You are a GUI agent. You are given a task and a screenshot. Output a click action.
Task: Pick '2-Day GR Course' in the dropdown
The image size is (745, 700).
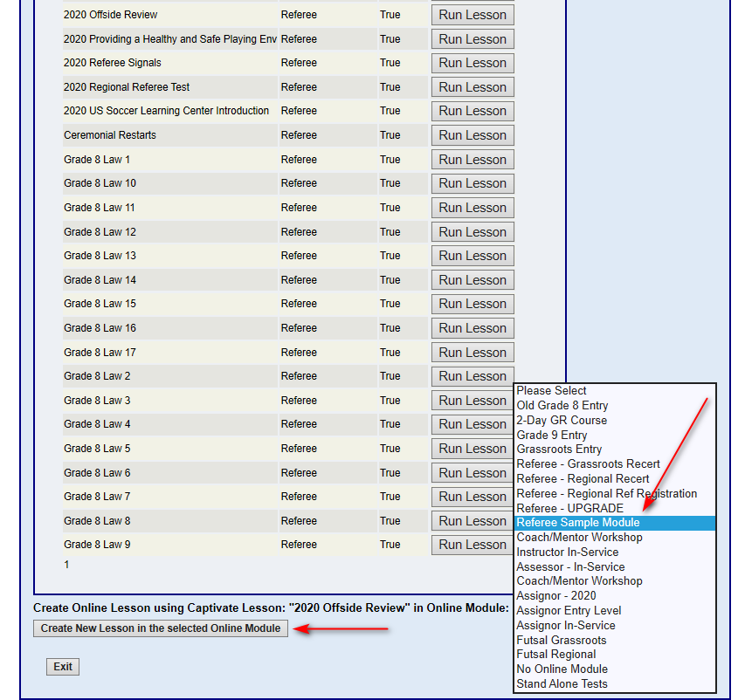click(615, 421)
